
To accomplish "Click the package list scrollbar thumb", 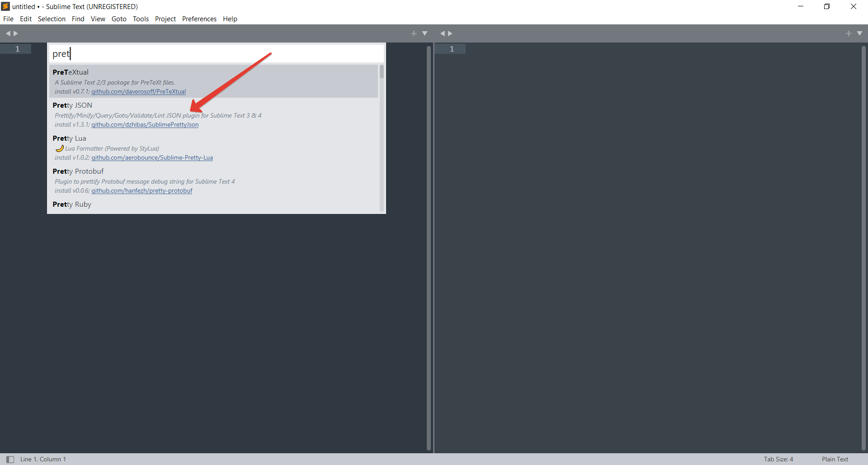I will pyautogui.click(x=382, y=71).
